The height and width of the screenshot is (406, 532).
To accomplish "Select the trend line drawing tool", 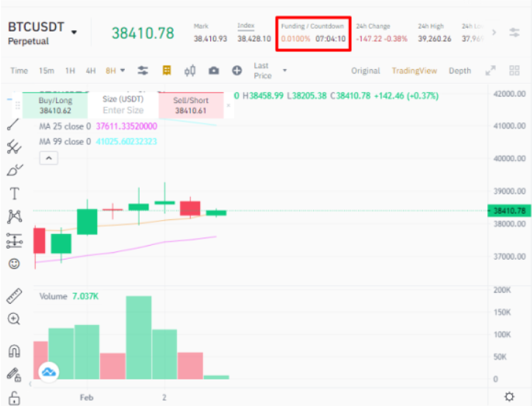I will point(14,124).
